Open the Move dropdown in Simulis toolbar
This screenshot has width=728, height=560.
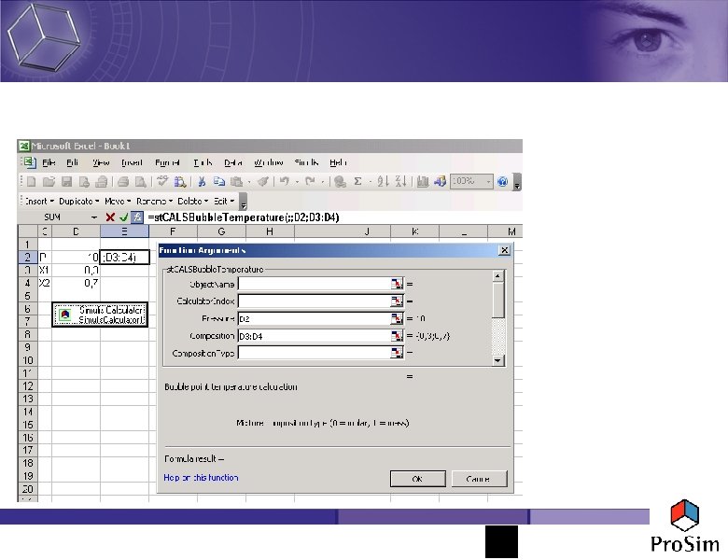118,201
